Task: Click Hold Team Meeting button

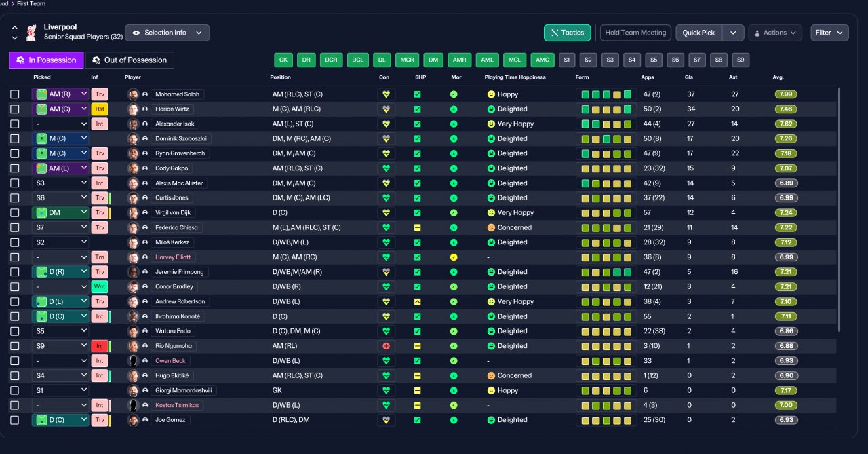Action: pyautogui.click(x=636, y=33)
